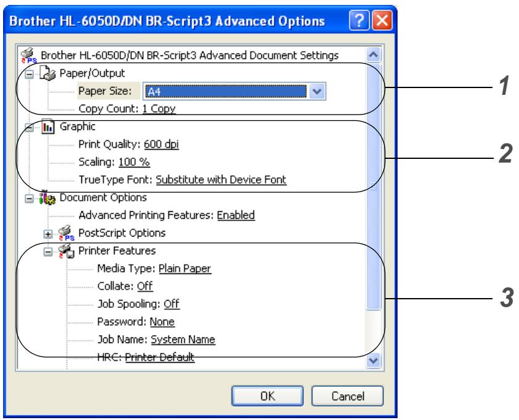Viewport: 519px width, 420px height.
Task: Select the Printer Features tree label
Action: point(117,251)
